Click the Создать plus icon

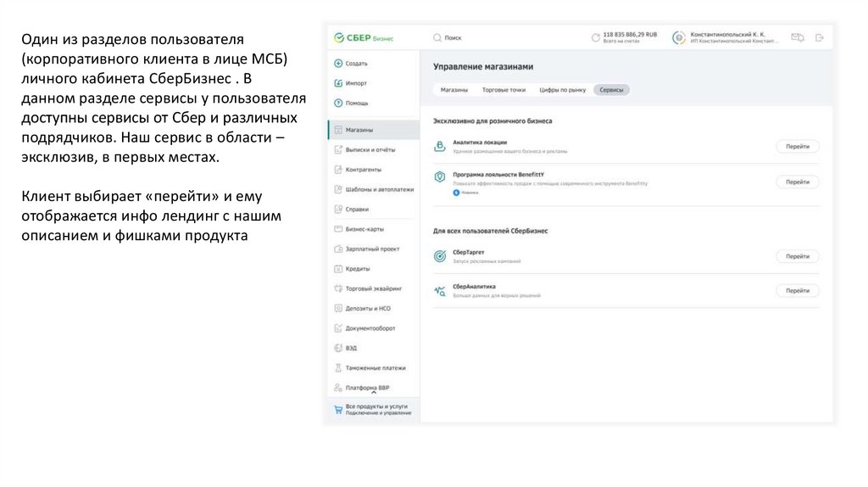(338, 63)
